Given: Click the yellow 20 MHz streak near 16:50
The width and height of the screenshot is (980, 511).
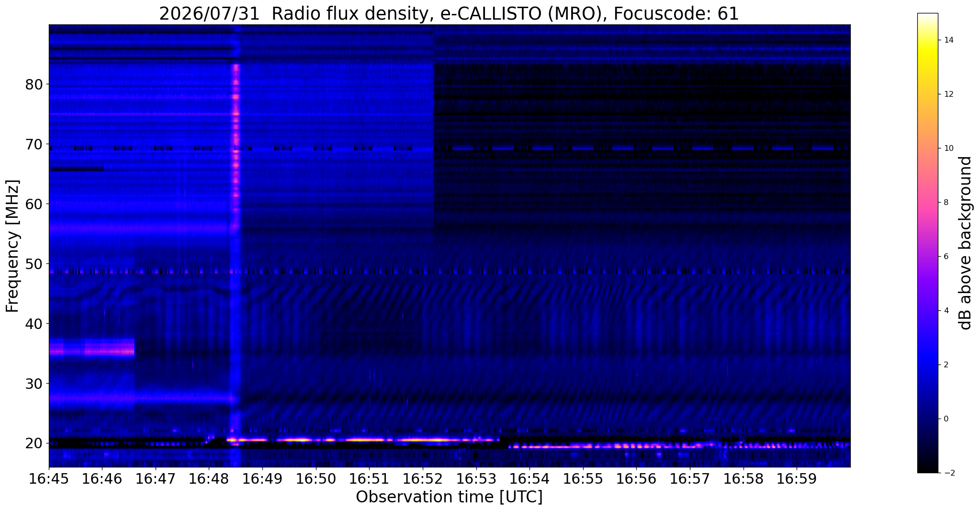Looking at the screenshot, I should 294,440.
